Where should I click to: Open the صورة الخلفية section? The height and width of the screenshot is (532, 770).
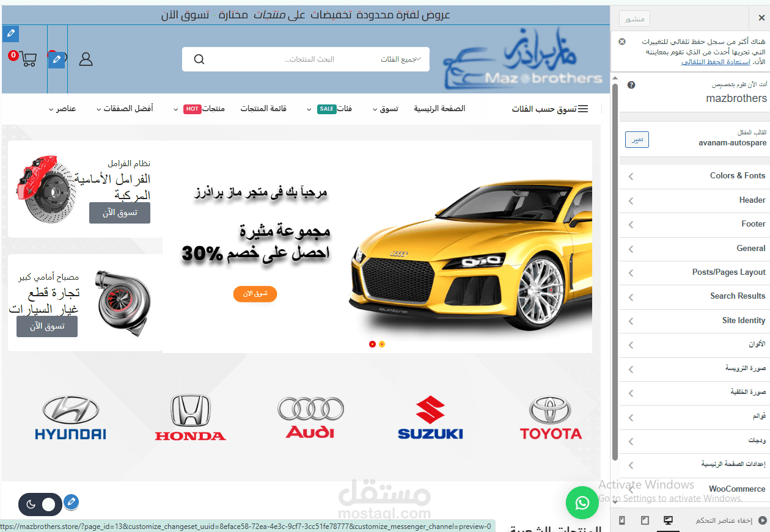[694, 392]
